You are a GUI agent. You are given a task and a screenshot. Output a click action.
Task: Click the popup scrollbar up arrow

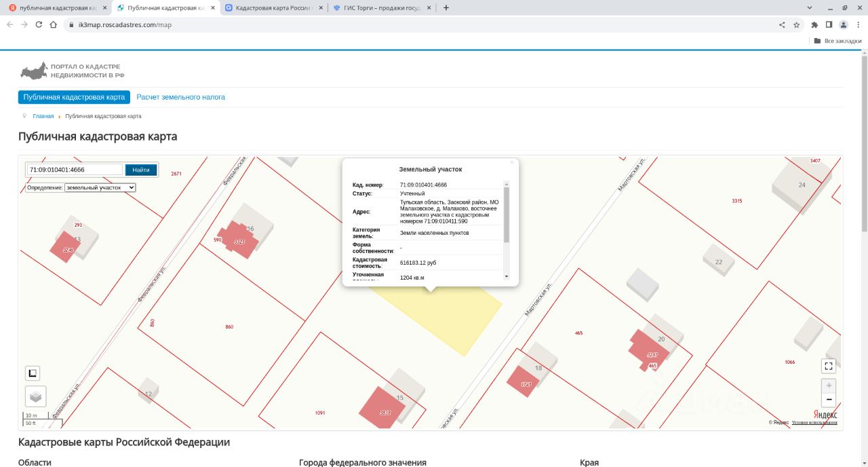pos(507,184)
